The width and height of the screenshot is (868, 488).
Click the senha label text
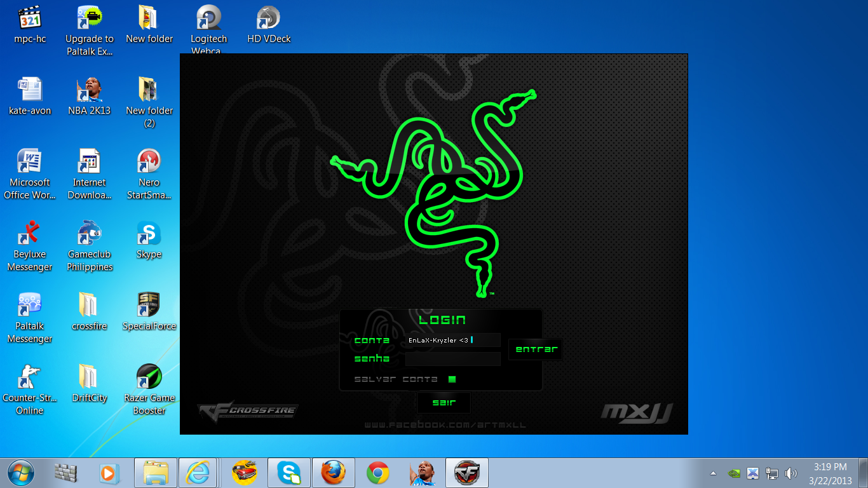(372, 359)
